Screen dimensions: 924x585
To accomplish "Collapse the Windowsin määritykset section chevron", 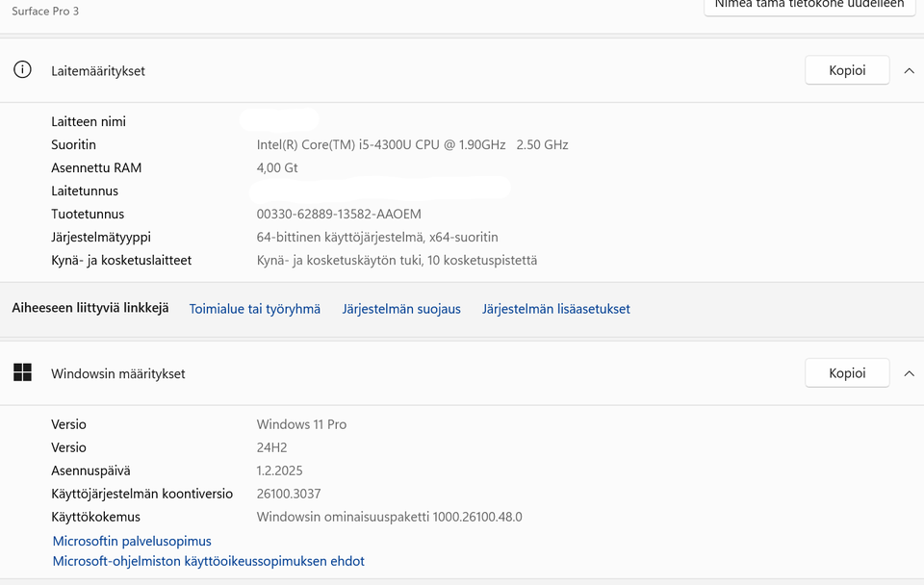I will [910, 373].
